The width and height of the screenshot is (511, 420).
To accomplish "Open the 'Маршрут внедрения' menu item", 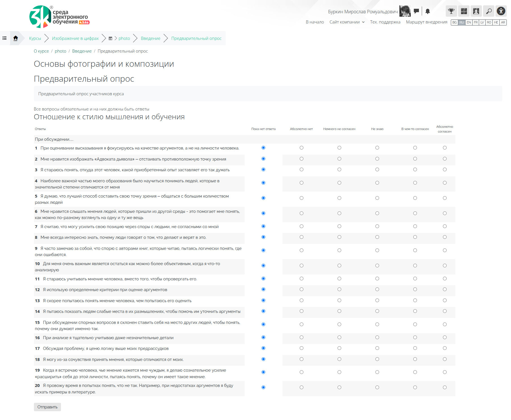I will pos(427,22).
